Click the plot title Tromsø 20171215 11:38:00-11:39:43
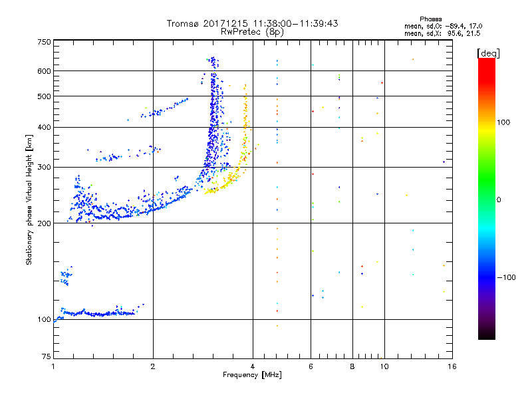This screenshot has width=532, height=399. 253,23
